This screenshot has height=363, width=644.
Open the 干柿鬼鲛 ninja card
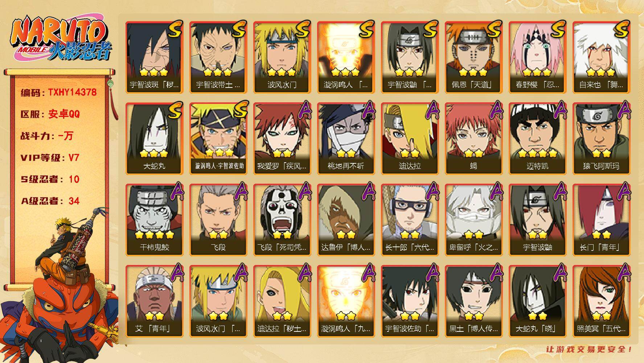[x=154, y=220]
